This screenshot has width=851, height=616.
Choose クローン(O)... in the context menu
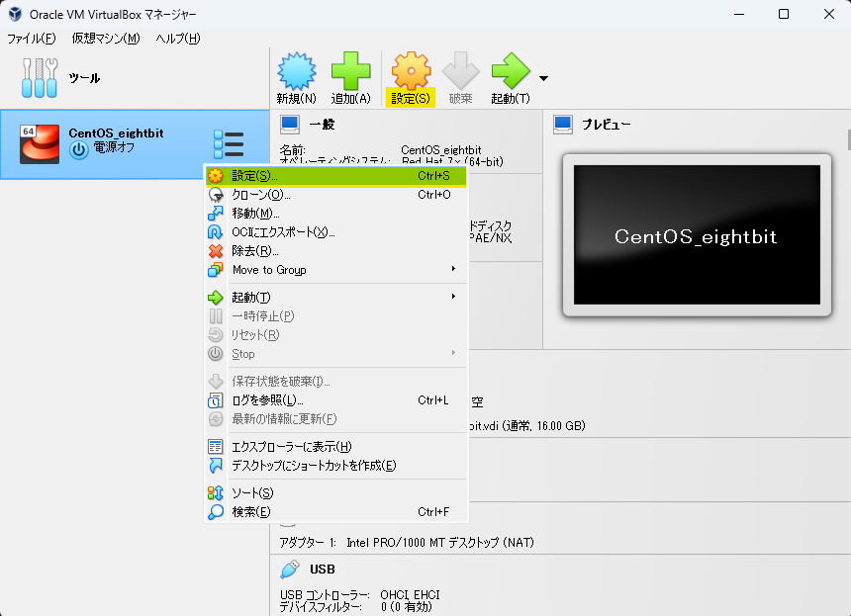click(x=336, y=195)
